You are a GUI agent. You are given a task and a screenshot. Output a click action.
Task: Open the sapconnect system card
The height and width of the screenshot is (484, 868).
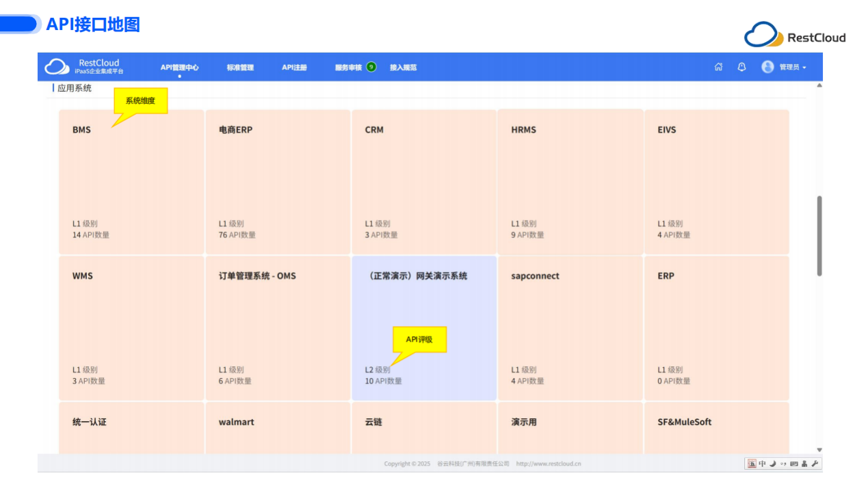(x=570, y=328)
